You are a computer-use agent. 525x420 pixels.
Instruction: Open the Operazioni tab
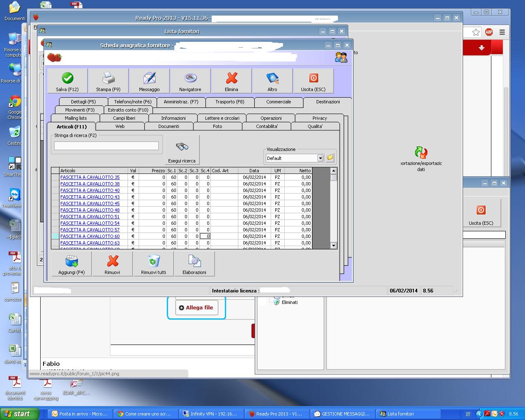coord(271,118)
